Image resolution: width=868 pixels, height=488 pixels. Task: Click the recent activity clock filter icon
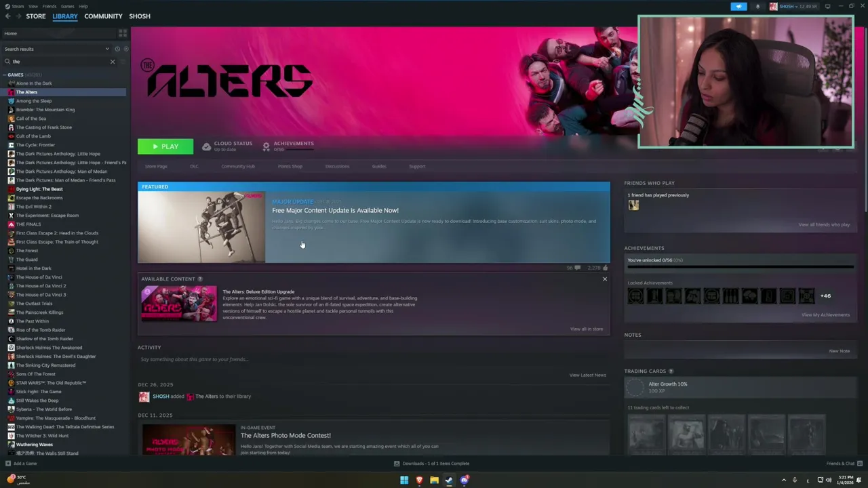click(117, 49)
